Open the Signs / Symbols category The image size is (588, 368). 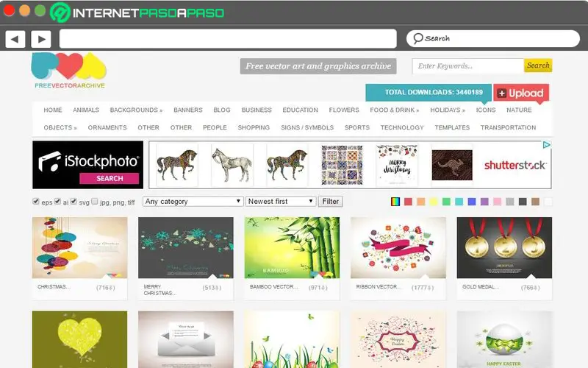click(x=307, y=127)
